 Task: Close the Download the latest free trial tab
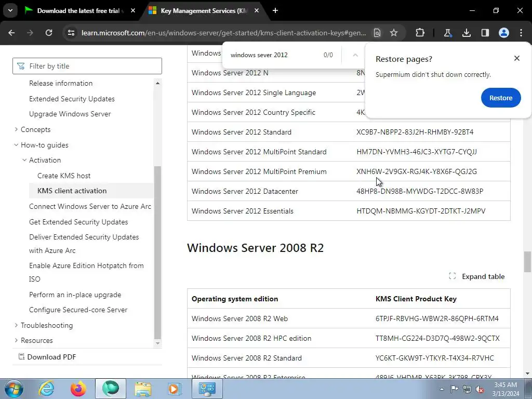(133, 10)
